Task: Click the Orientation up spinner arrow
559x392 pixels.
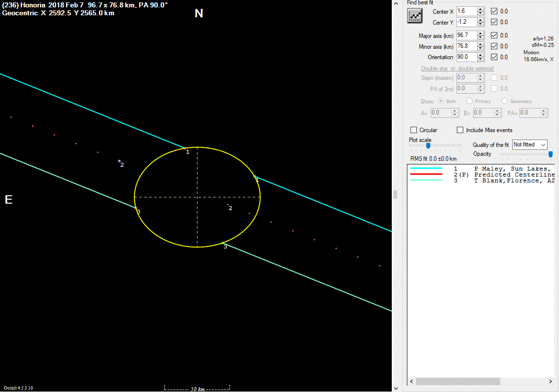Action: pos(481,55)
